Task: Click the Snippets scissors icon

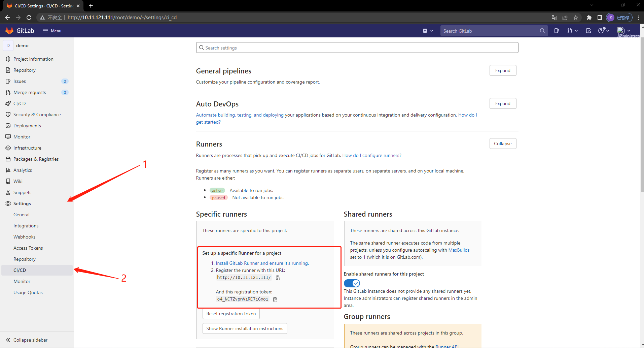Action: click(x=8, y=192)
